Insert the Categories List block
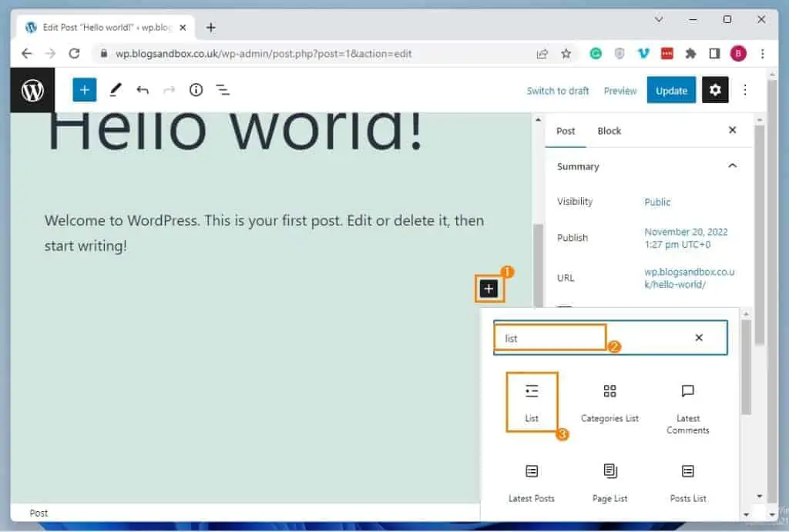 point(609,402)
